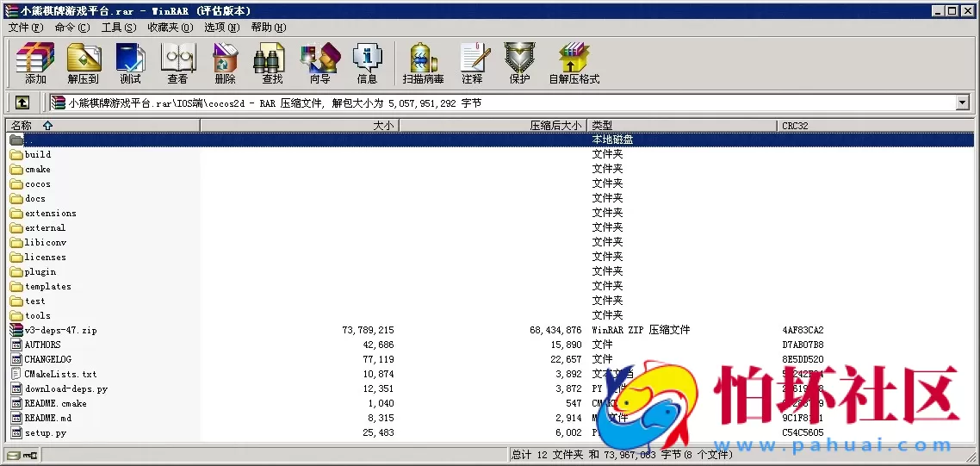
Task: Click the build folder icon
Action: click(16, 154)
